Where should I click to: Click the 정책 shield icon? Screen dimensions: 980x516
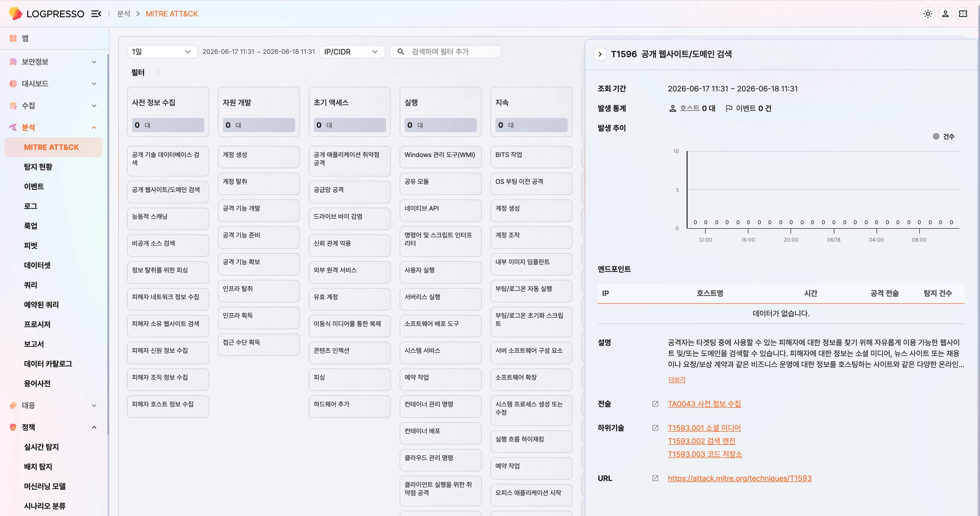click(x=13, y=427)
